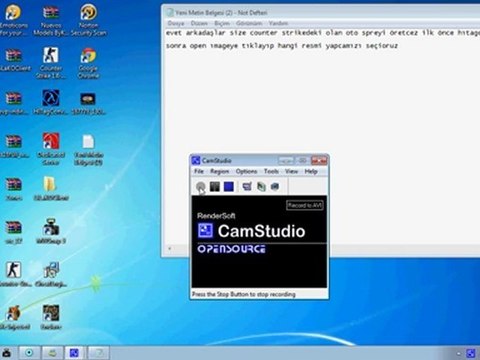Viewport: 480px width, 360px height.
Task: Click the first text line in Notepad
Action: [x=323, y=33]
